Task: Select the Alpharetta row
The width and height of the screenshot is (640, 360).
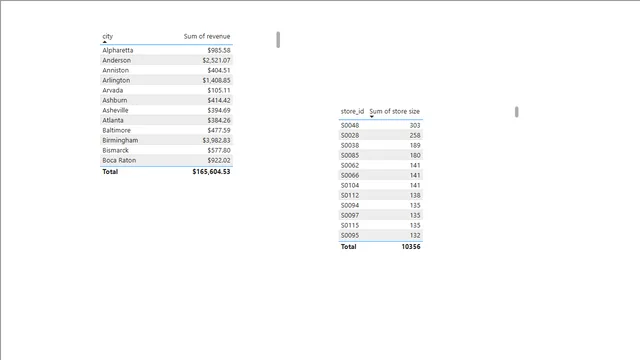Action: coord(166,50)
